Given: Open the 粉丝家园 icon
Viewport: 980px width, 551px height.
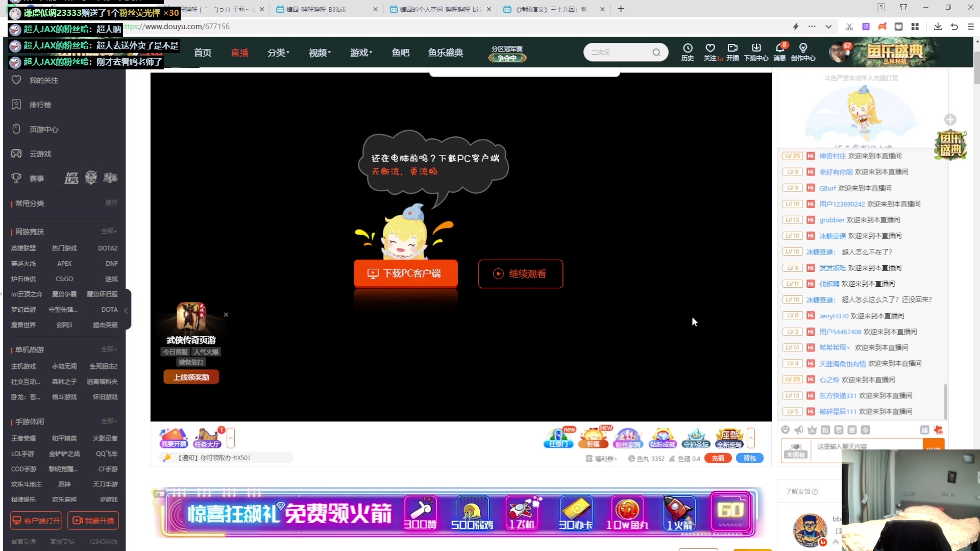Looking at the screenshot, I should tap(627, 438).
